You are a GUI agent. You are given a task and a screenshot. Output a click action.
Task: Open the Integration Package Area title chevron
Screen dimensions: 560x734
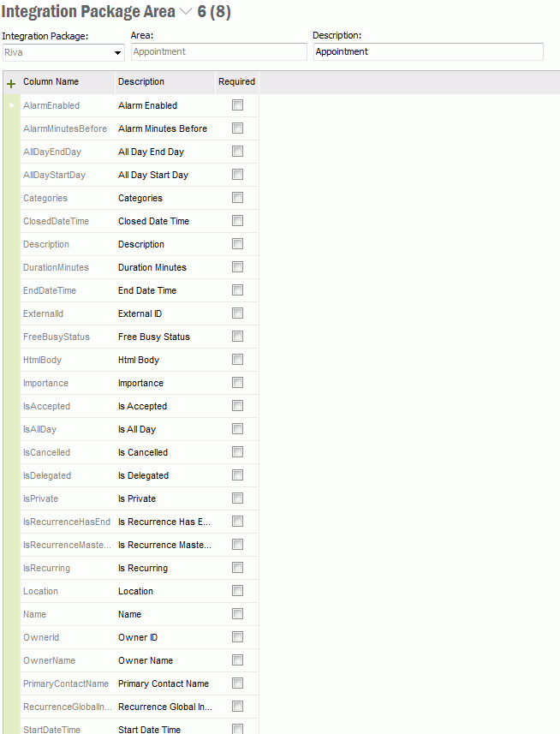tap(188, 12)
